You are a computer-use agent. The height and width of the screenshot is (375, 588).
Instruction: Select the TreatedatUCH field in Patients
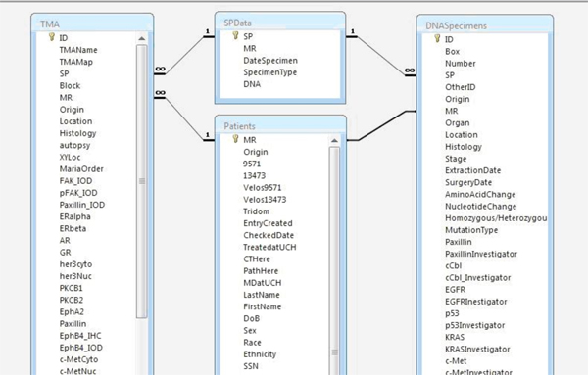[269, 248]
